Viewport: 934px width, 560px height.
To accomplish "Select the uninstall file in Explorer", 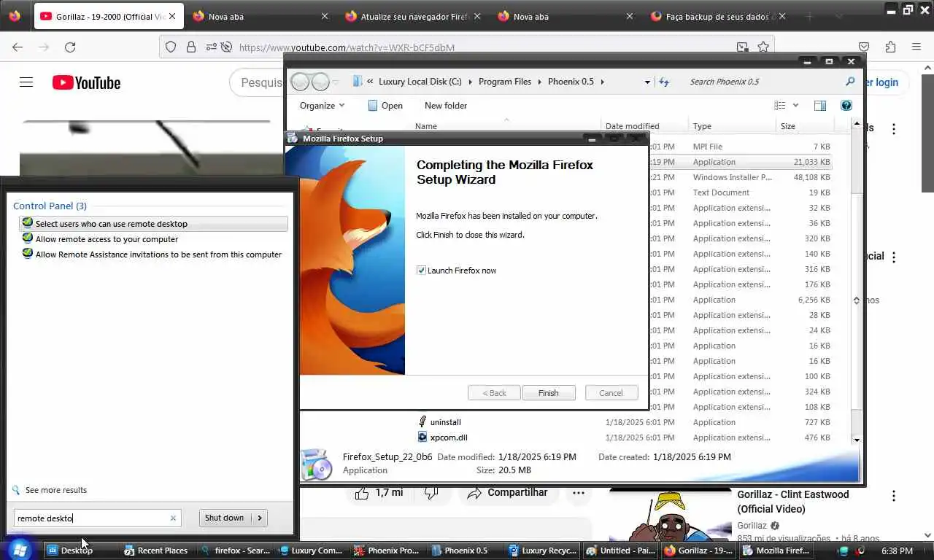I will 445,422.
